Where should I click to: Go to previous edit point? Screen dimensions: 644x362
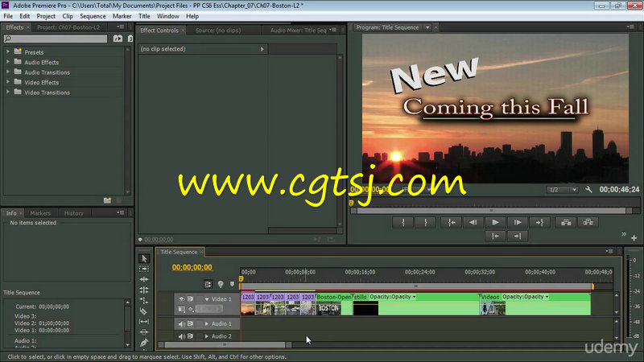[x=495, y=236]
